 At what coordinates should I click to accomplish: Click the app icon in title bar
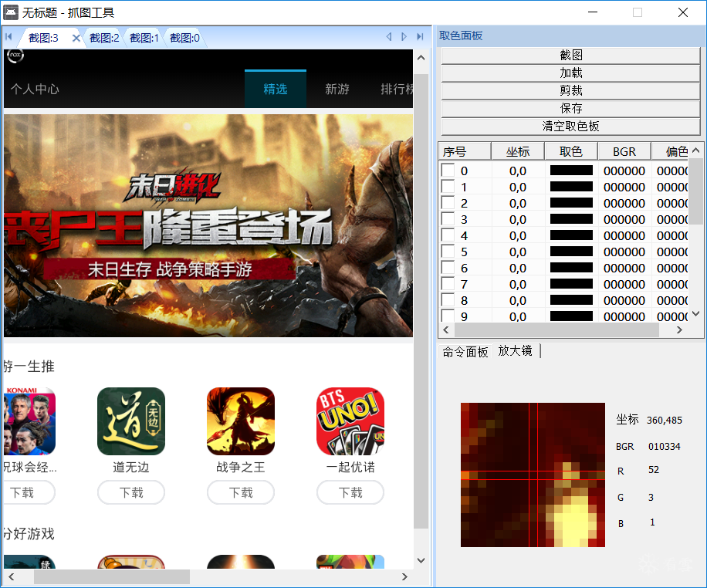click(11, 12)
